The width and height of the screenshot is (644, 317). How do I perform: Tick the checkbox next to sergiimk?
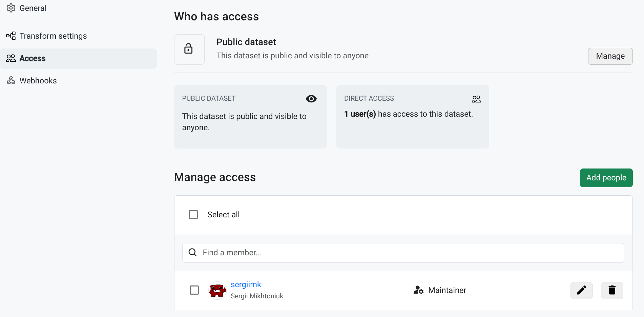pos(194,290)
